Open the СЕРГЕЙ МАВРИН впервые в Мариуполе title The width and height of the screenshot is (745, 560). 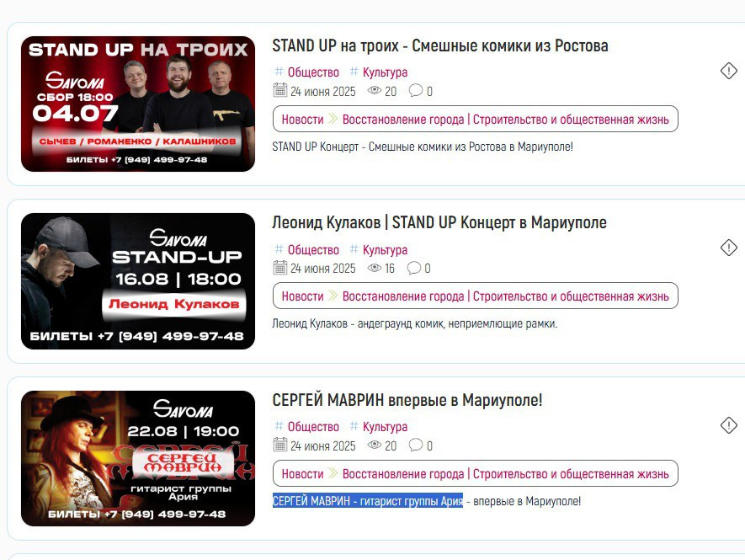pyautogui.click(x=407, y=400)
